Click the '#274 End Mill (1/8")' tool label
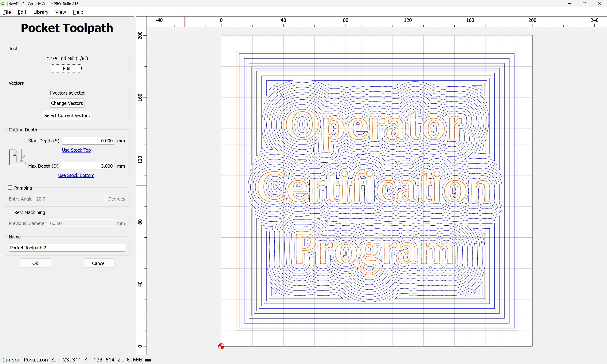Image resolution: width=607 pixels, height=364 pixels. (x=67, y=58)
